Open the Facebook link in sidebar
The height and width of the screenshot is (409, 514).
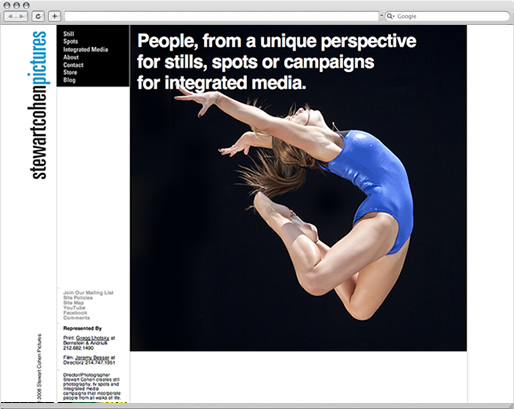(75, 313)
